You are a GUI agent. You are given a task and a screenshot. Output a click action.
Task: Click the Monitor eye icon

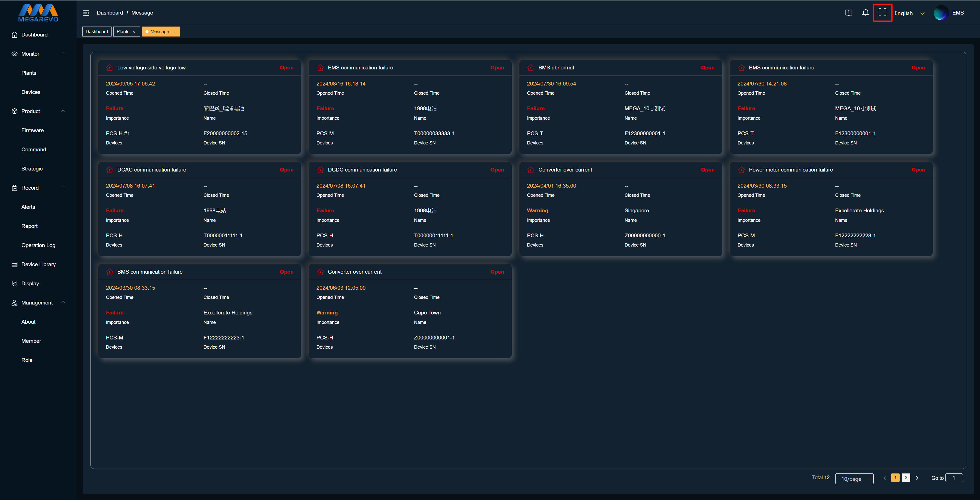pos(15,54)
